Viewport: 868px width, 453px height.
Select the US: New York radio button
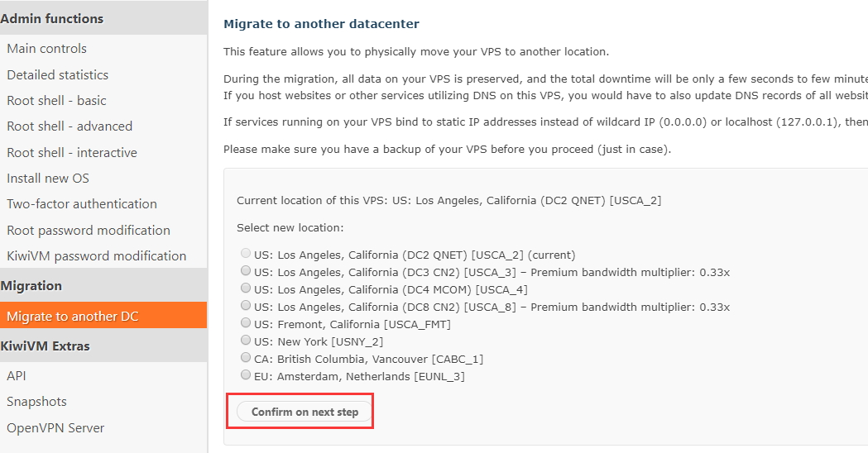pyautogui.click(x=245, y=341)
